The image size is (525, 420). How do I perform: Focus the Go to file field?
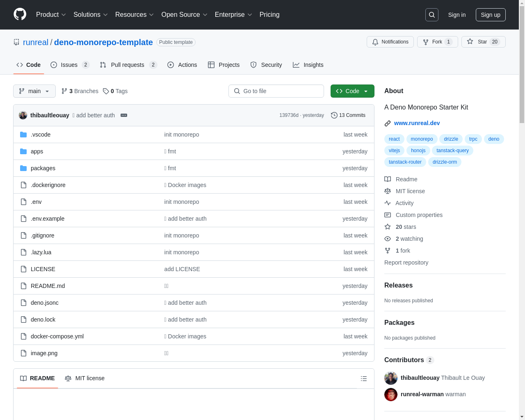tap(276, 91)
